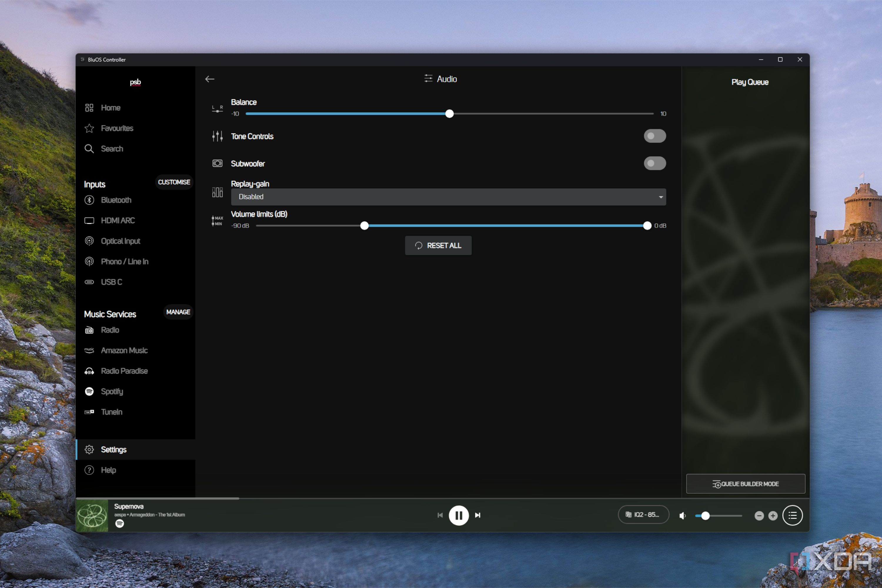Click the Subwoofer speaker icon
This screenshot has height=588, width=882.
(218, 163)
